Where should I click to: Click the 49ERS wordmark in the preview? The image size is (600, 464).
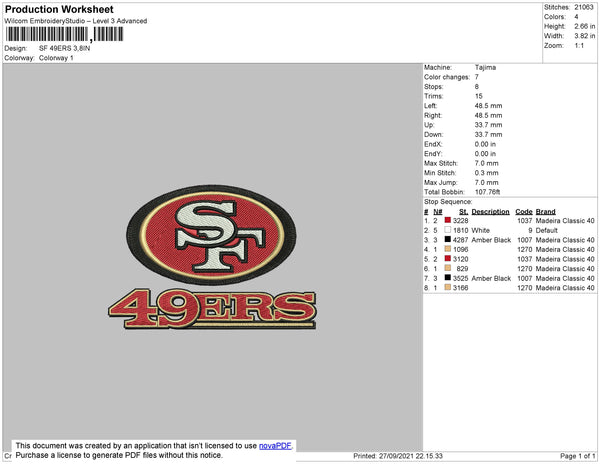[212, 309]
